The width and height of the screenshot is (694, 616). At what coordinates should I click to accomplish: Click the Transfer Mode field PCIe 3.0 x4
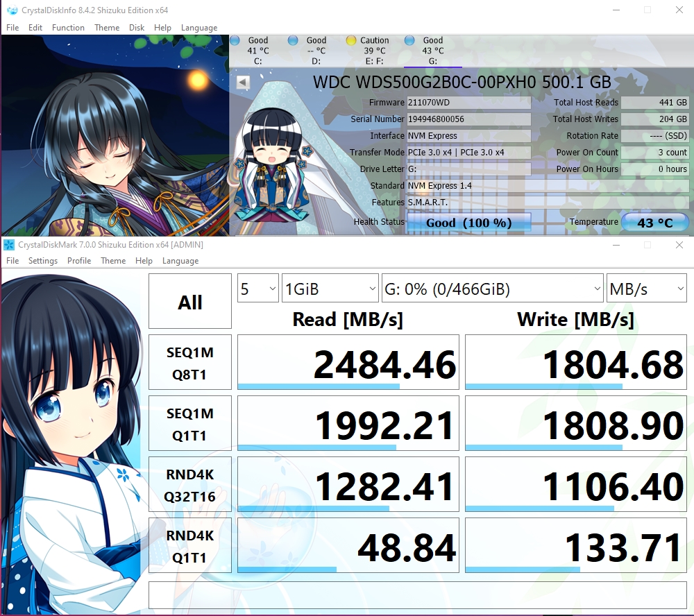click(x=468, y=152)
